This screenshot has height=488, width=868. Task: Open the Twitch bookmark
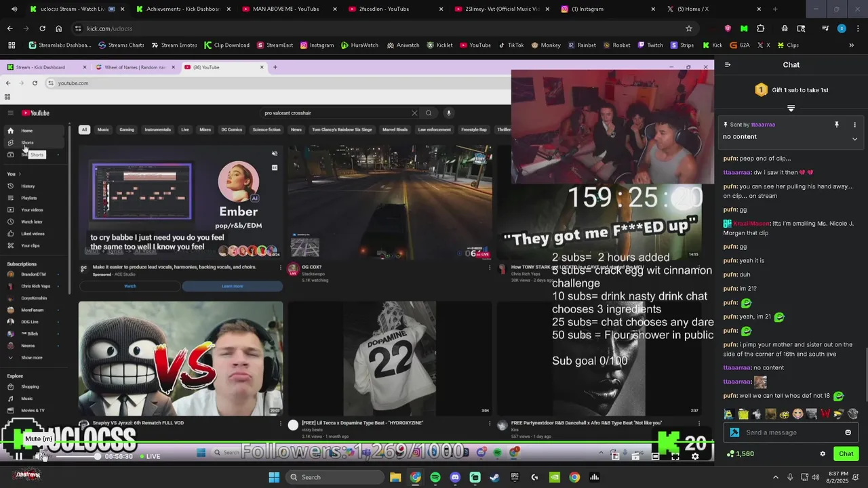(650, 45)
